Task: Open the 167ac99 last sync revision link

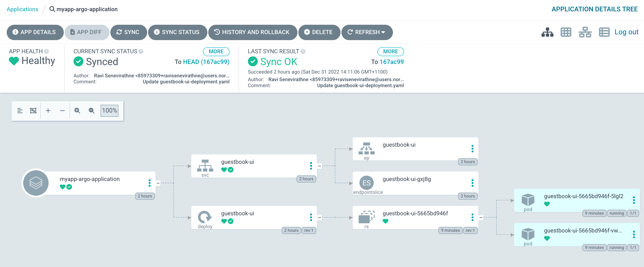Action: tap(392, 62)
